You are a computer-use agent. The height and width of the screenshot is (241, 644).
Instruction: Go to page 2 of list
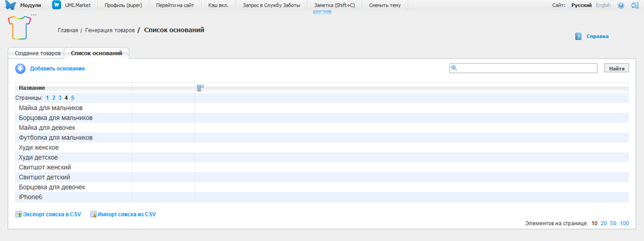[54, 98]
